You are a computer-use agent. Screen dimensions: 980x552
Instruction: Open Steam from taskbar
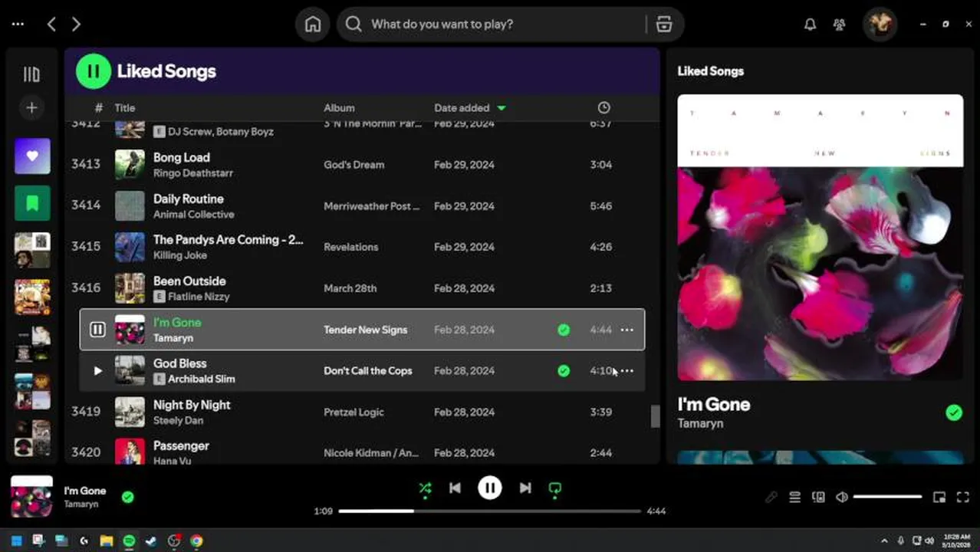(x=151, y=541)
